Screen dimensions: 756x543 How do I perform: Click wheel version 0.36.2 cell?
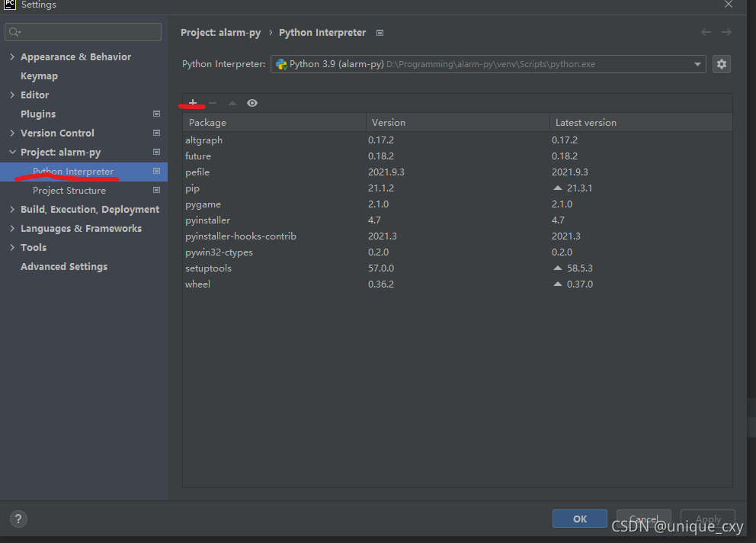tap(381, 284)
